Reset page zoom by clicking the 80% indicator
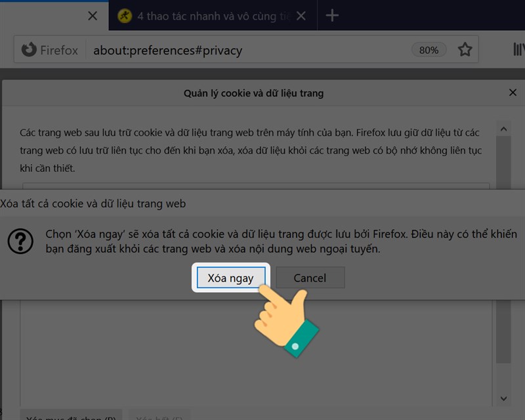 coord(429,50)
